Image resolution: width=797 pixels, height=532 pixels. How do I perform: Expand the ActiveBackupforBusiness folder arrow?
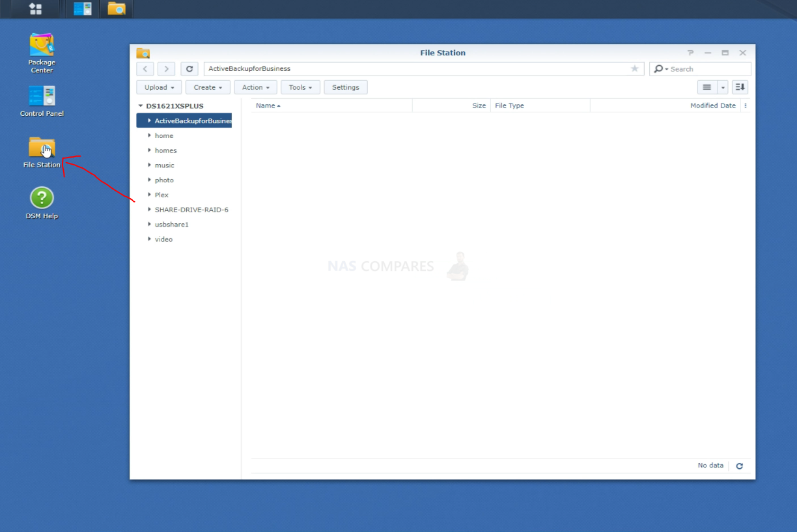(149, 120)
